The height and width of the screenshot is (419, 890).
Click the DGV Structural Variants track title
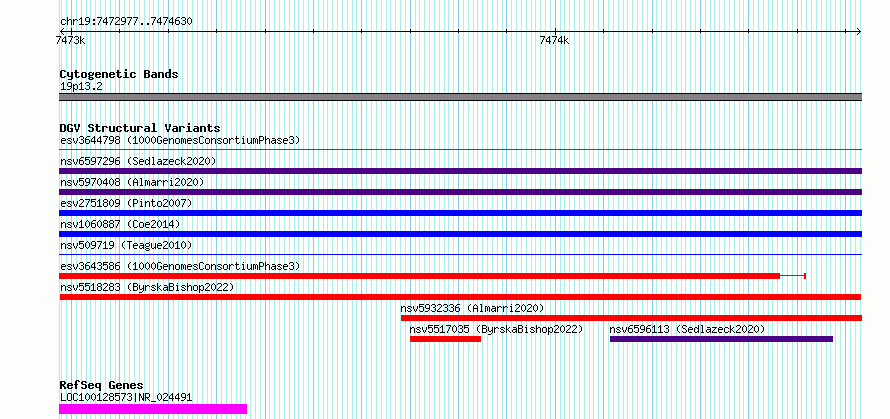click(x=140, y=128)
